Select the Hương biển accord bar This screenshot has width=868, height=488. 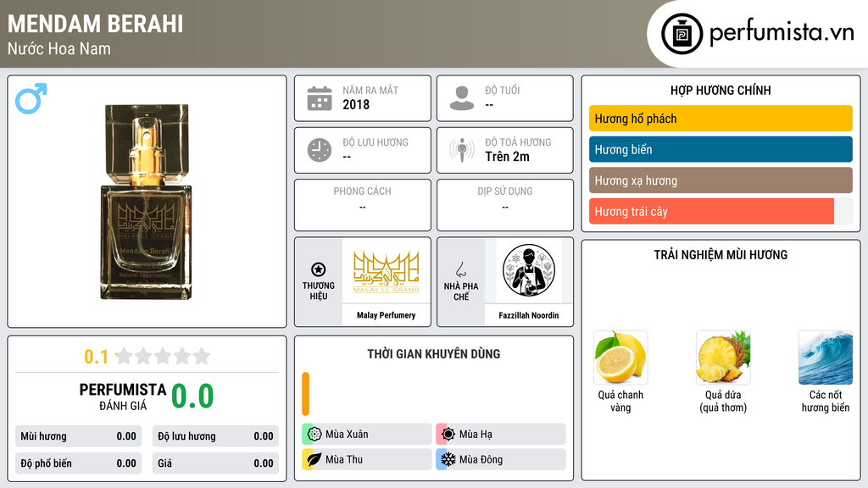(x=721, y=149)
